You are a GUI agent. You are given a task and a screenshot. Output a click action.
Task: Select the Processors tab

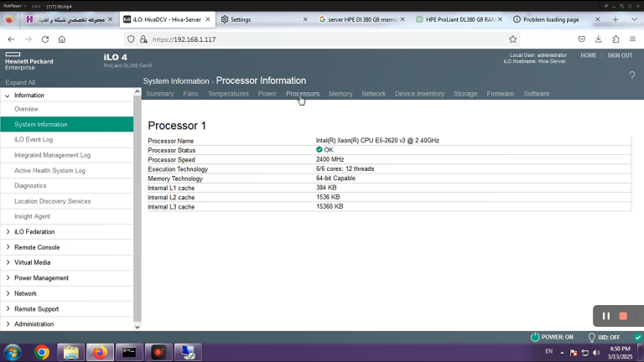pyautogui.click(x=303, y=94)
